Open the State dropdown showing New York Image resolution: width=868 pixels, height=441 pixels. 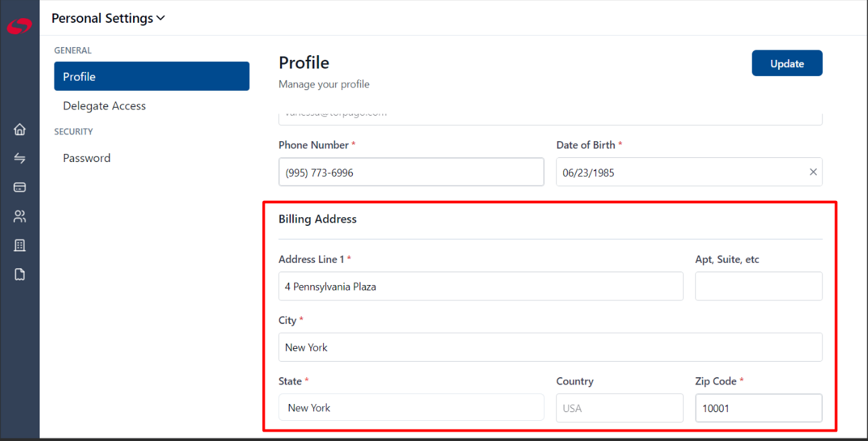tap(411, 407)
